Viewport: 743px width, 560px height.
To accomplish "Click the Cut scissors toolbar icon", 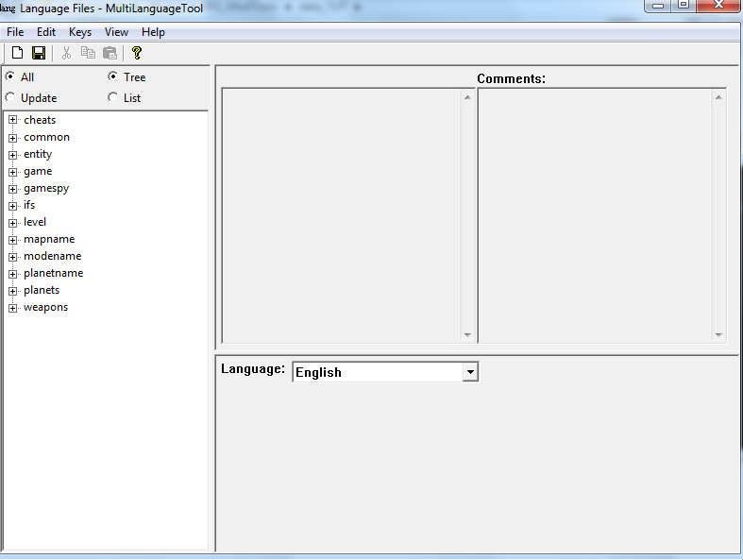I will tap(66, 53).
